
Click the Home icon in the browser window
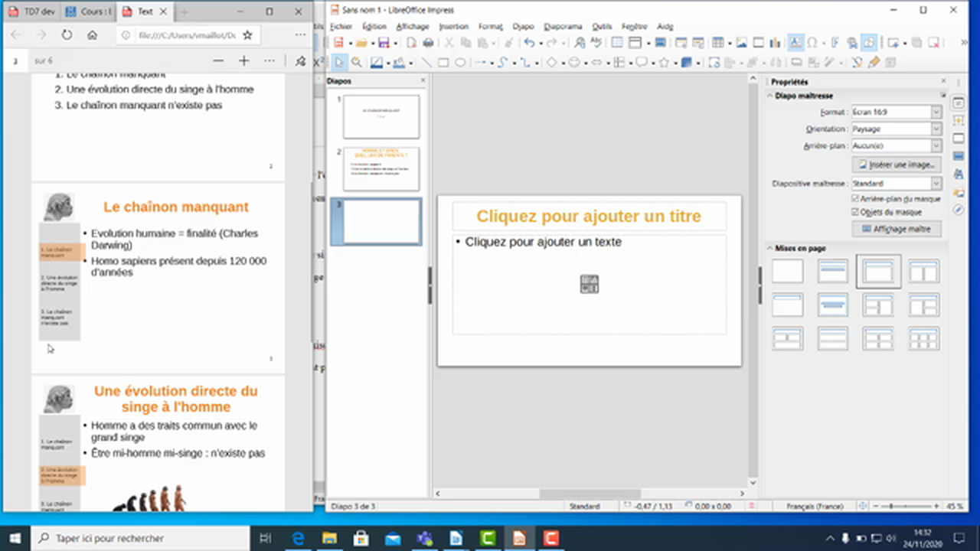(92, 35)
